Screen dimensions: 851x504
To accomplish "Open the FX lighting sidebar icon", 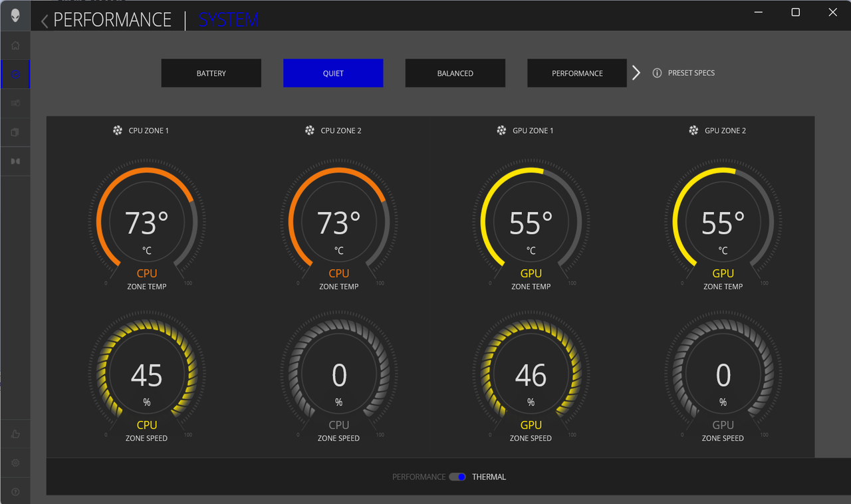I will coord(15,161).
